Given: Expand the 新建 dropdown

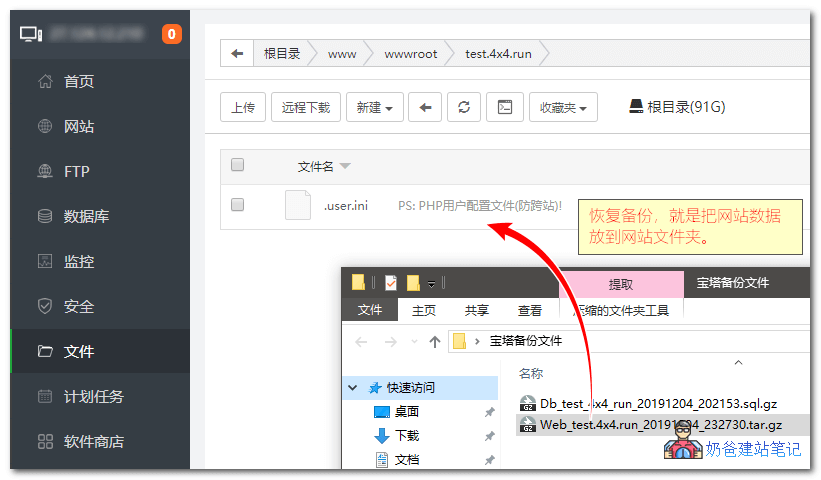Looking at the screenshot, I should tap(375, 107).
